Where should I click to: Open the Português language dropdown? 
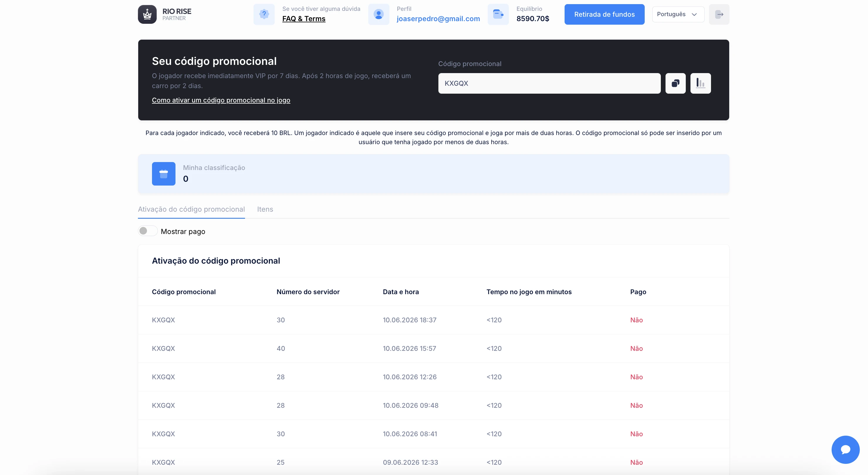[678, 14]
